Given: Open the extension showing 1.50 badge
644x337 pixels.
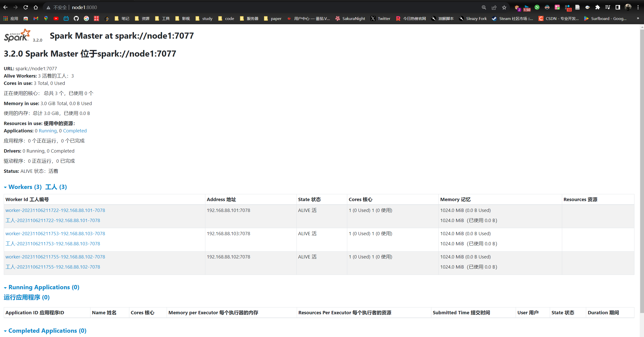Looking at the screenshot, I should click(x=527, y=8).
